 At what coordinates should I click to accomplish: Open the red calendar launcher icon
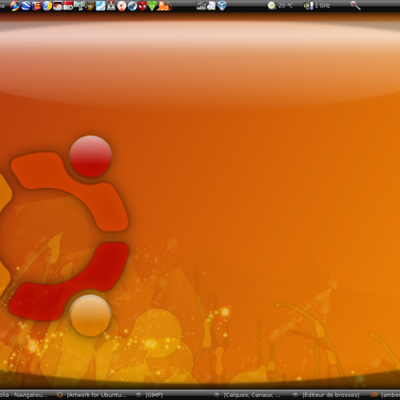(68, 6)
